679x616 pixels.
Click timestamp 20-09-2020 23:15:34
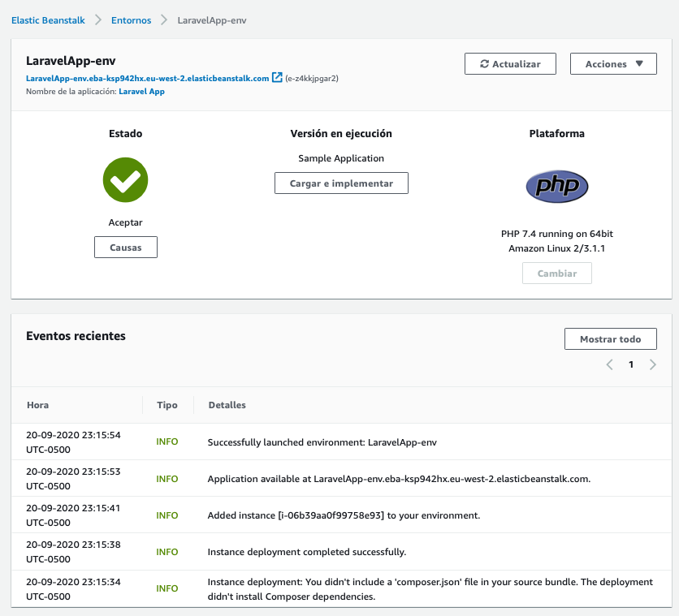pyautogui.click(x=73, y=589)
